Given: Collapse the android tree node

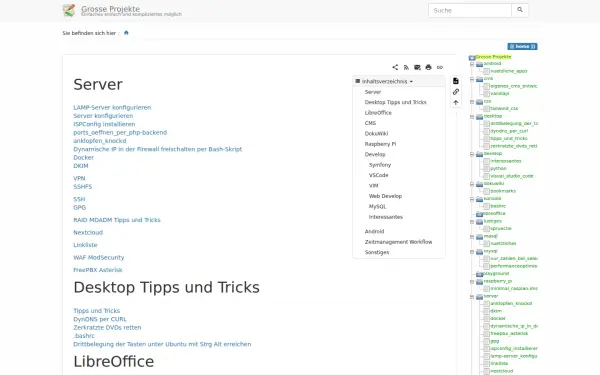Looking at the screenshot, I should pyautogui.click(x=472, y=64).
